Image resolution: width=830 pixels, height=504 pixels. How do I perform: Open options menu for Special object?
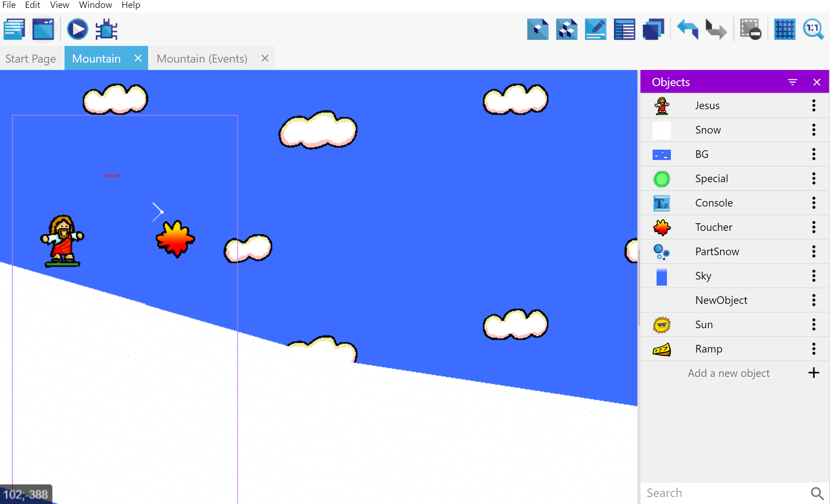point(814,179)
